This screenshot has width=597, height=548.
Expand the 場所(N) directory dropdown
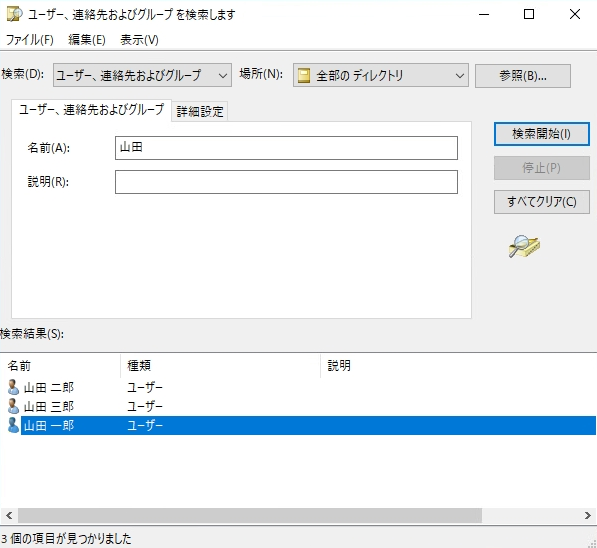[x=381, y=75]
